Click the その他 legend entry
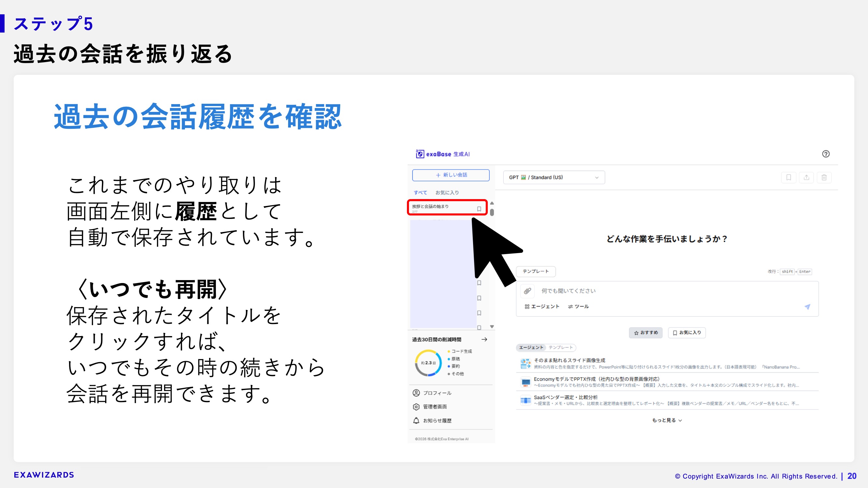The image size is (868, 488). point(455,374)
